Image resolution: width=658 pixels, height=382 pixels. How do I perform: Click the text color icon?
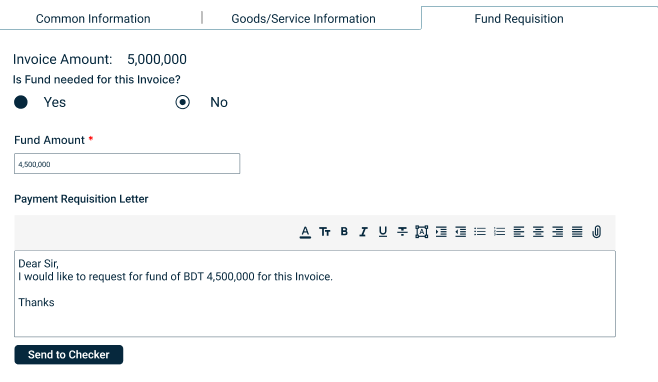tap(305, 232)
